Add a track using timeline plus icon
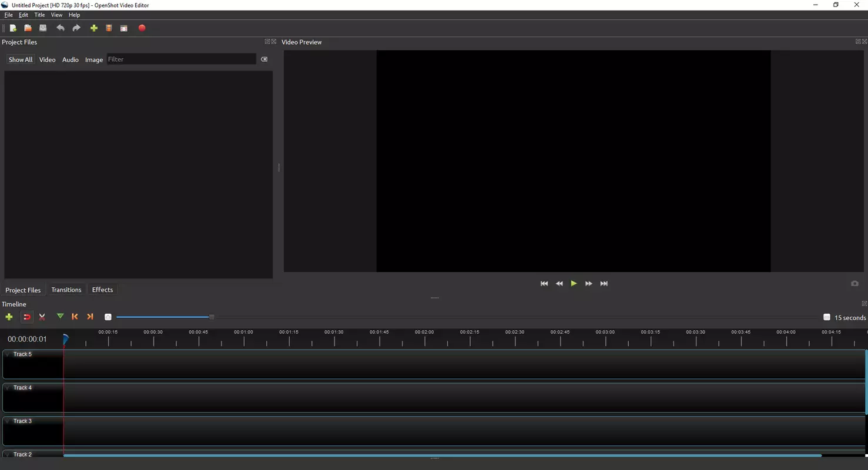 (x=9, y=317)
